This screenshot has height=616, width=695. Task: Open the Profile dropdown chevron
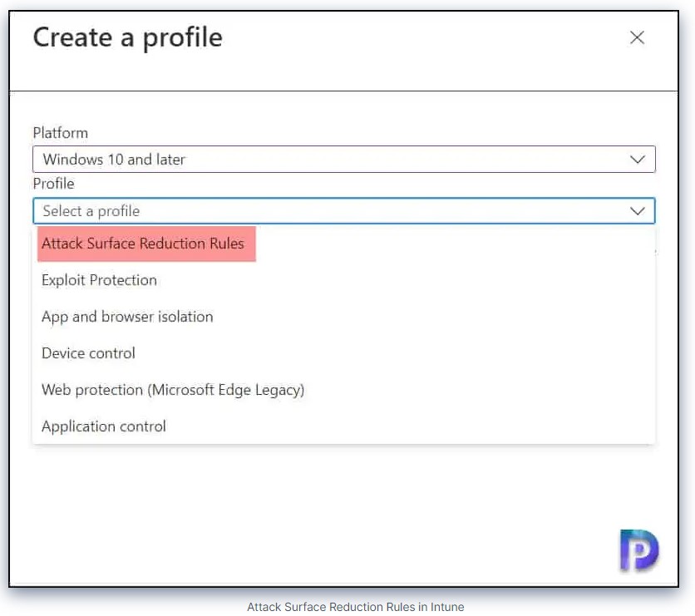coord(638,211)
